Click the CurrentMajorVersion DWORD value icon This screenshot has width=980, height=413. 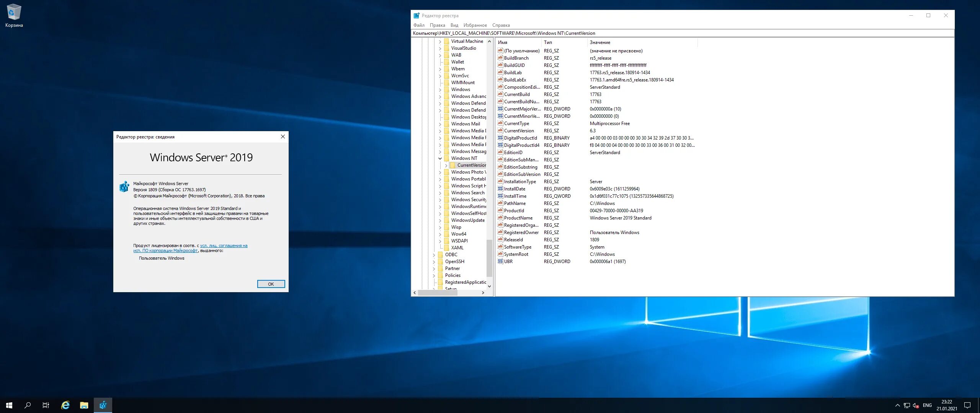pyautogui.click(x=500, y=109)
